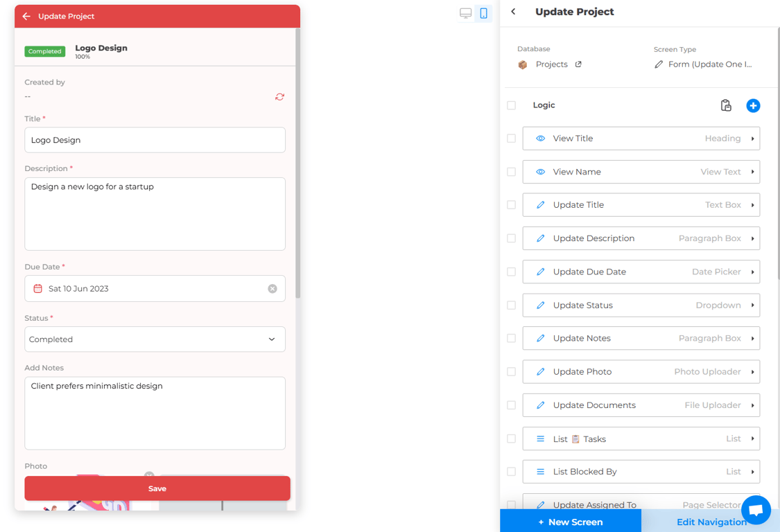Image resolution: width=780 pixels, height=532 pixels.
Task: Open the Projects database link
Action: pos(552,64)
